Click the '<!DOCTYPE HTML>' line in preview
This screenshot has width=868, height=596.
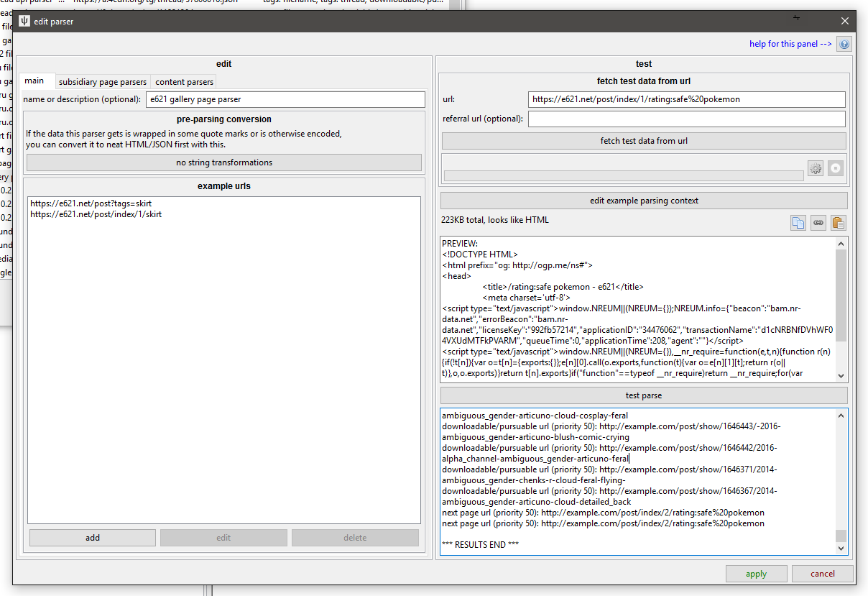[x=479, y=255]
